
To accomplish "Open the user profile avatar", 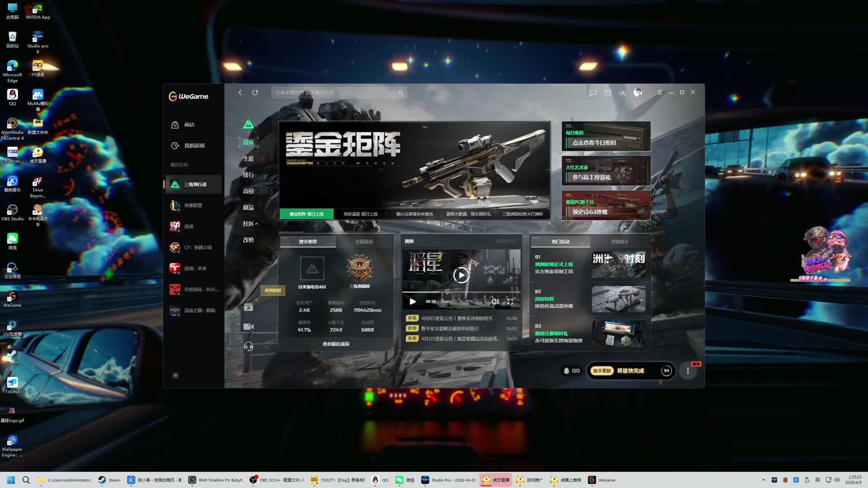I will pyautogui.click(x=638, y=93).
